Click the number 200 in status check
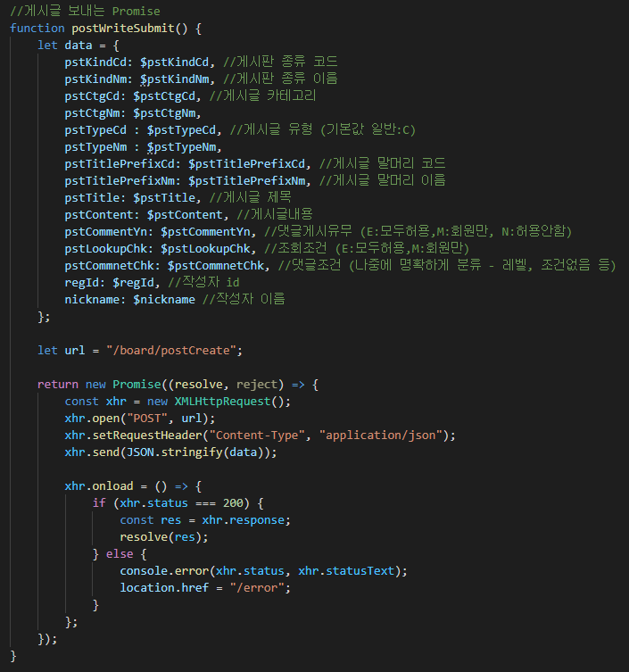This screenshot has width=629, height=672. [233, 503]
